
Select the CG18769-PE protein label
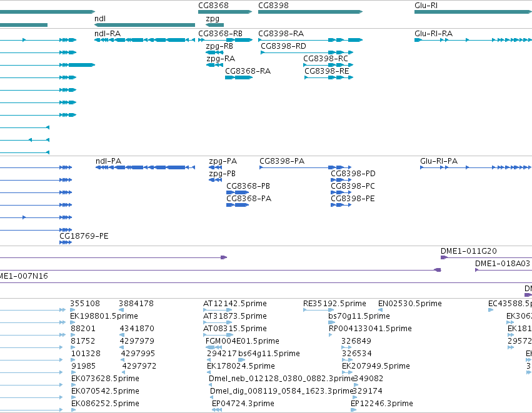[84, 236]
